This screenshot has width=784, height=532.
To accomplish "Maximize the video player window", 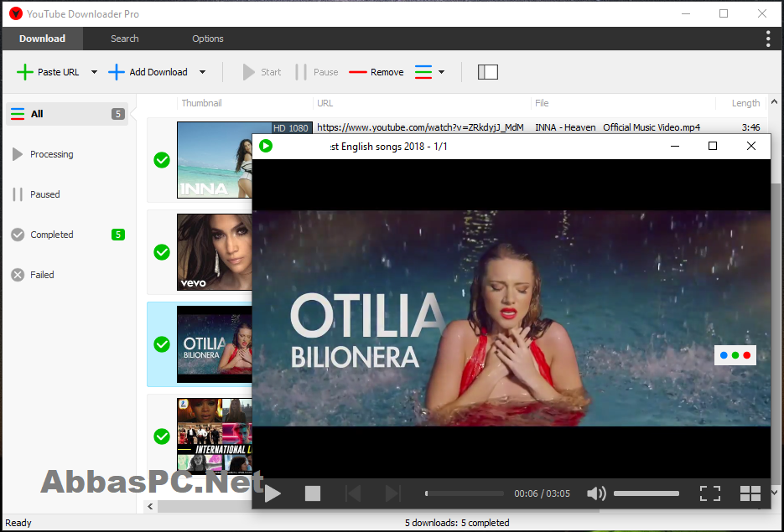I will click(x=713, y=146).
